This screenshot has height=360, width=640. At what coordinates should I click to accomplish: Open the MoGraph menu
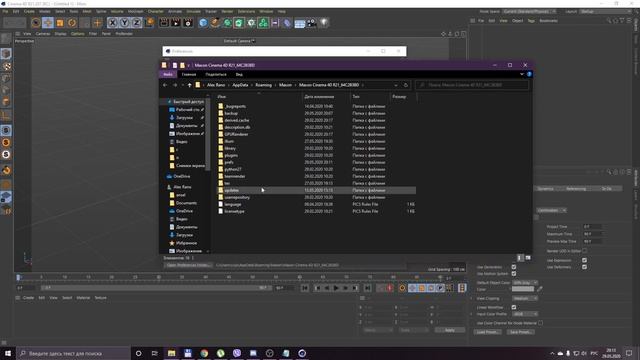click(136, 11)
